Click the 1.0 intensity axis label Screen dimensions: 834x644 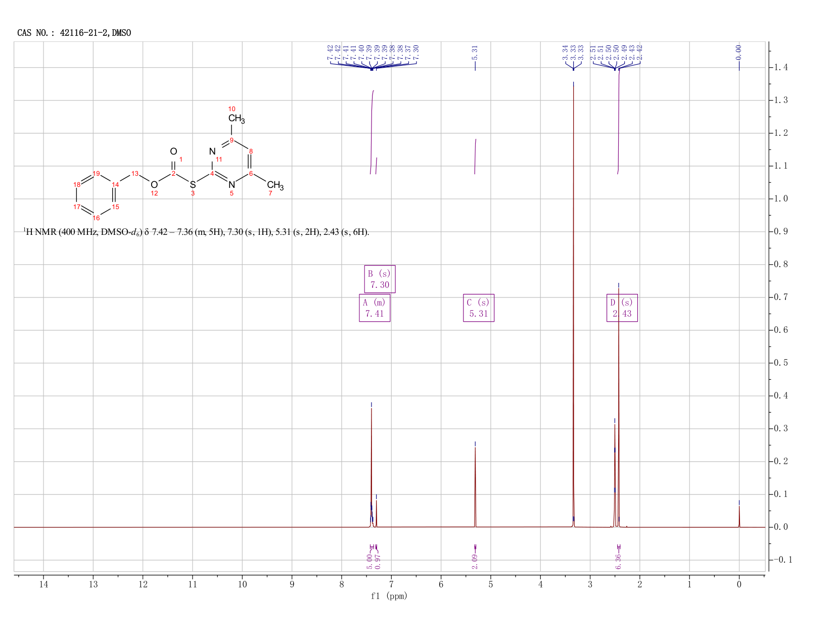click(x=780, y=199)
